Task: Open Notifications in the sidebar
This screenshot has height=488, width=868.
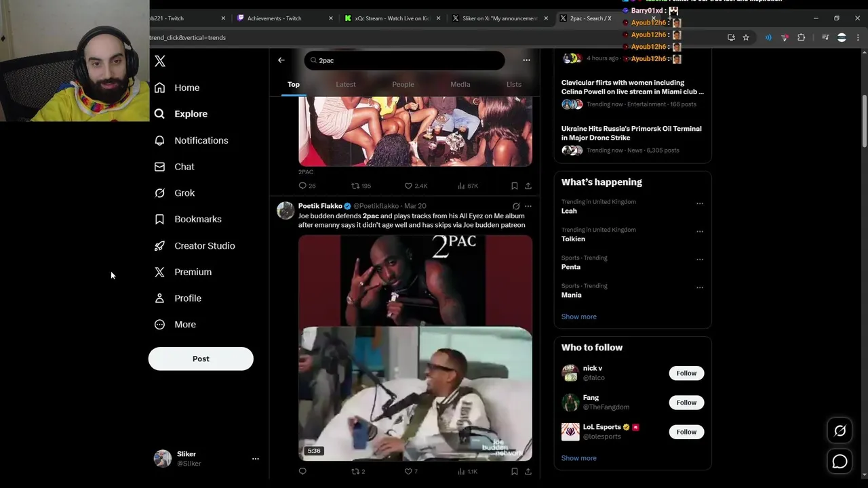Action: point(191,140)
